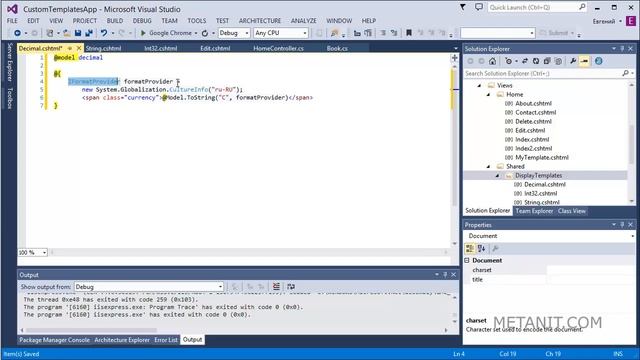Click the Toggle Bookmark toolbar icon

(409, 33)
